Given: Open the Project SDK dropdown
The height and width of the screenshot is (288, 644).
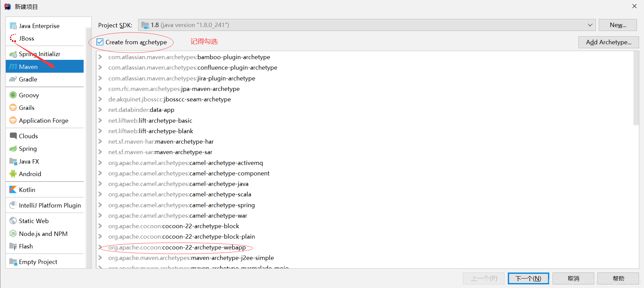Looking at the screenshot, I should 367,25.
